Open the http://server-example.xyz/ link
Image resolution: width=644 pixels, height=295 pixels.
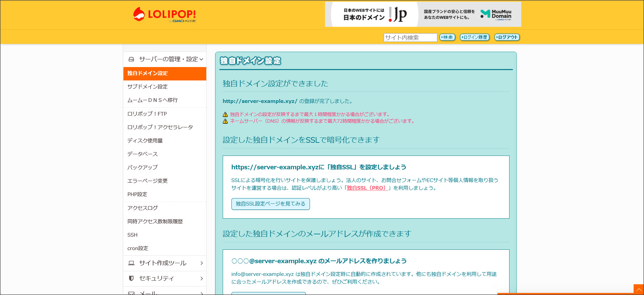260,101
